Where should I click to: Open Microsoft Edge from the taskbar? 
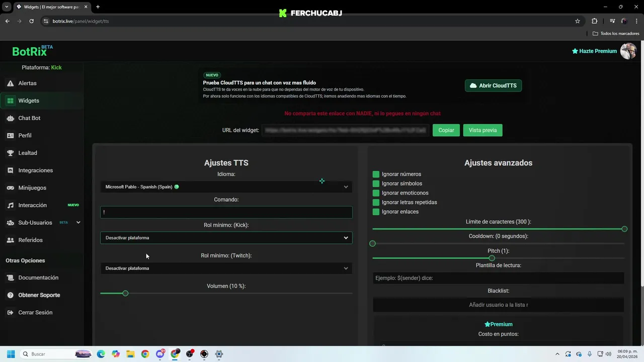(x=101, y=354)
